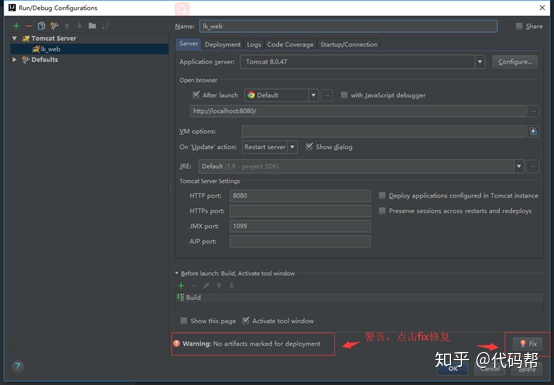Viewport: 554px width, 385px height.
Task: Switch to Startup/Connection tab
Action: (349, 45)
